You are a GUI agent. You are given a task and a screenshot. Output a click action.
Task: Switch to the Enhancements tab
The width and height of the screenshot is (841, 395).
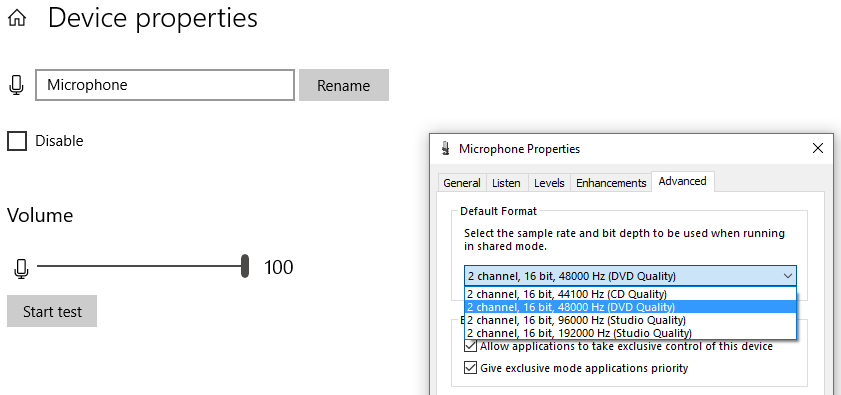pos(611,183)
